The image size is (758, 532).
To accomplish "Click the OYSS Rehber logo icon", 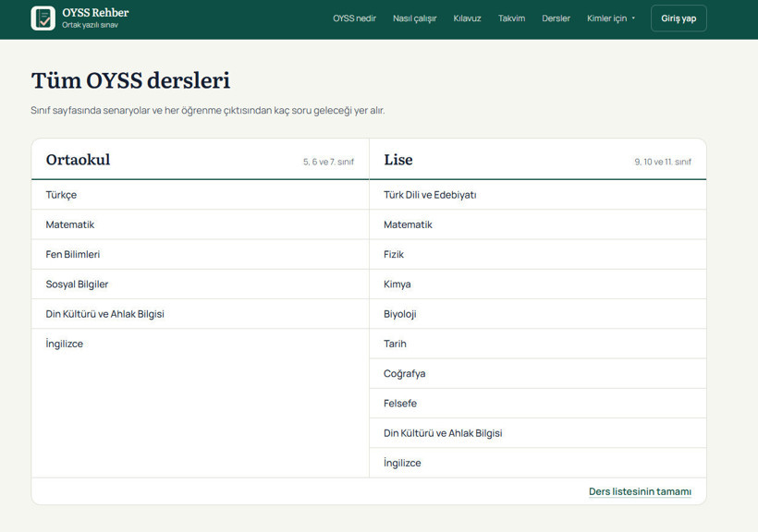I will tap(43, 18).
